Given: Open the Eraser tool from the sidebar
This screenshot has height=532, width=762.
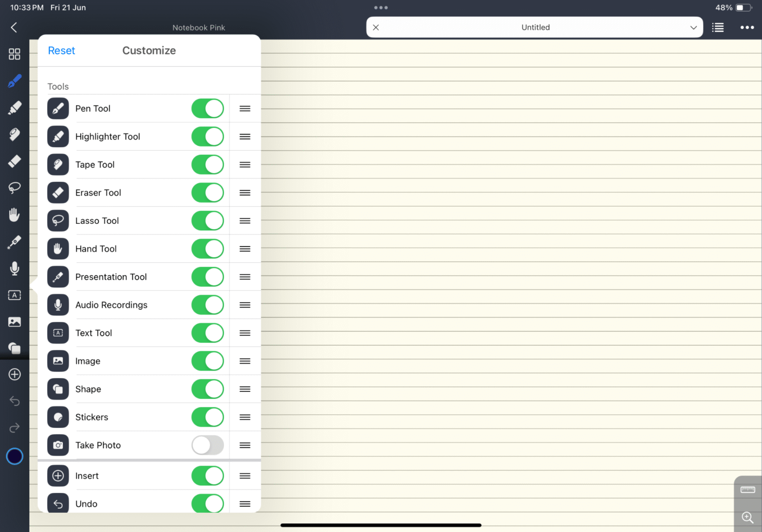Looking at the screenshot, I should 14,161.
